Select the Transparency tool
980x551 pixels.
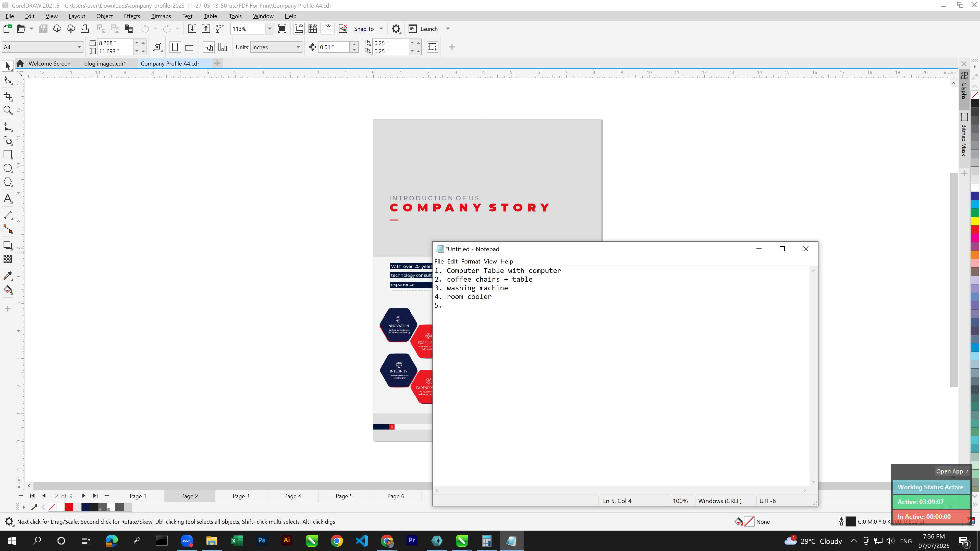coord(8,259)
